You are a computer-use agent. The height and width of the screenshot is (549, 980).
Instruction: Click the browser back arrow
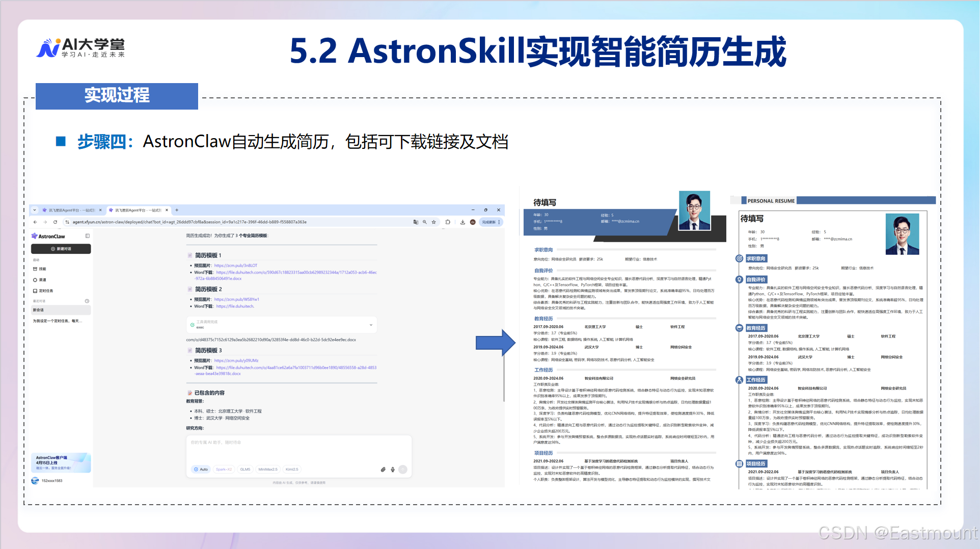(35, 222)
